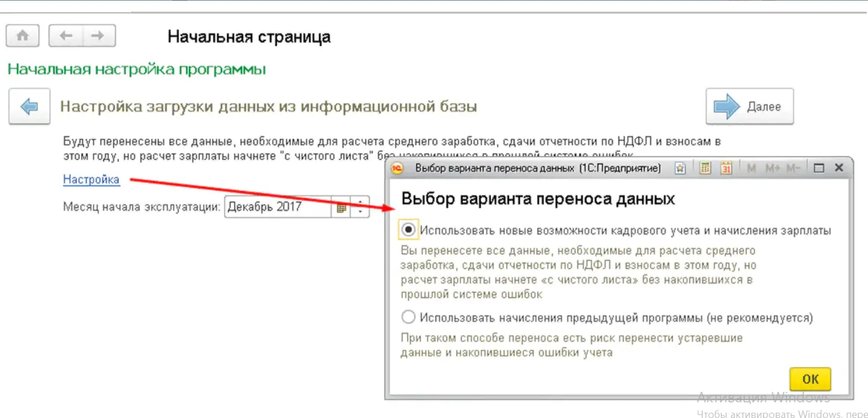Select Использовать новые возможности кадрового учета option
Screen dimensions: 868x418
click(x=409, y=230)
